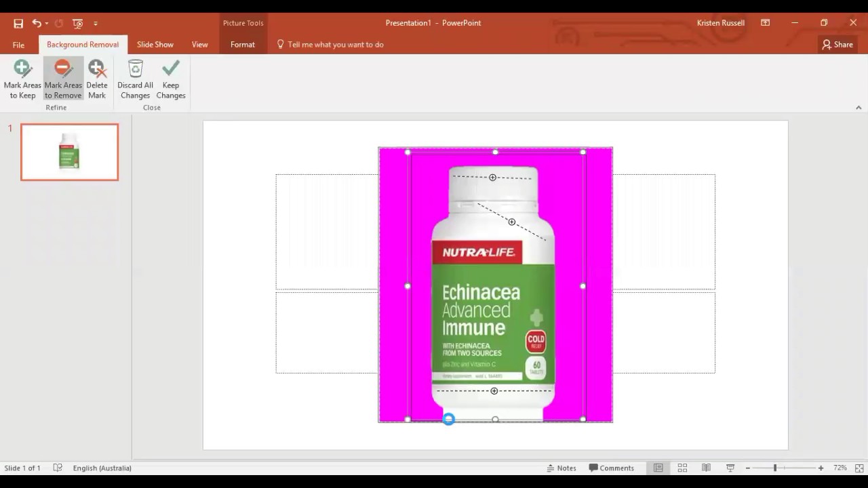868x488 pixels.
Task: Click bottom-center marquee handle
Action: (496, 420)
